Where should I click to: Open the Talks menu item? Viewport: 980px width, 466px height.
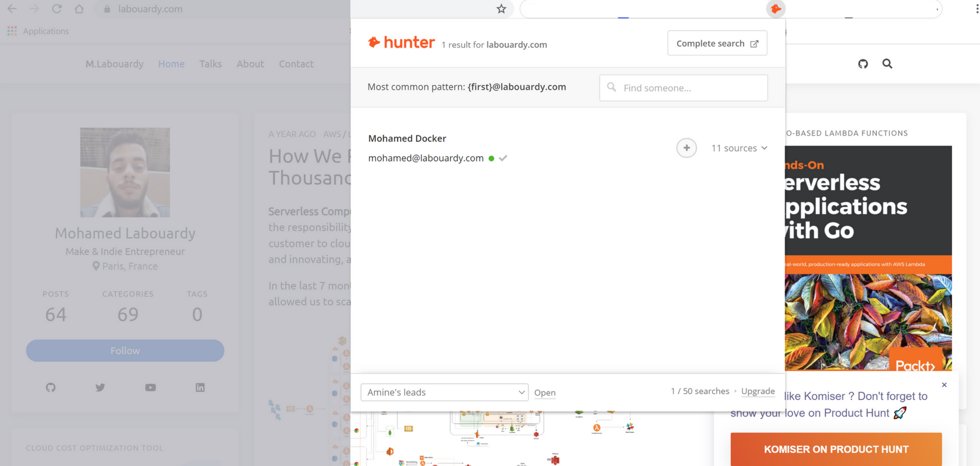[x=211, y=64]
